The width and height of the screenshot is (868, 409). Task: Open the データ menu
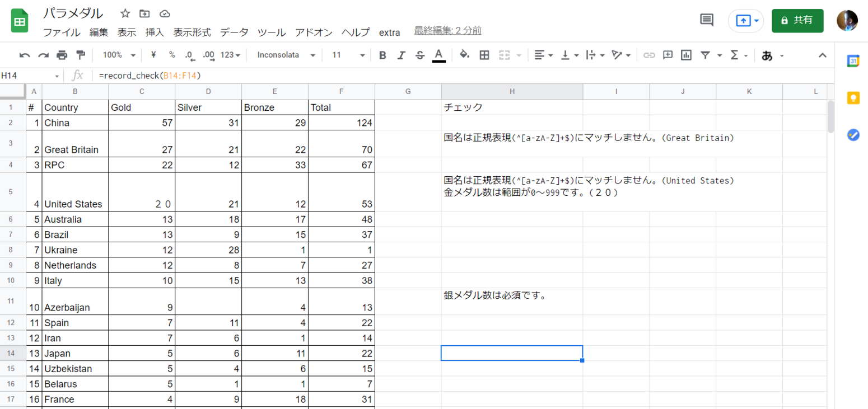click(234, 32)
